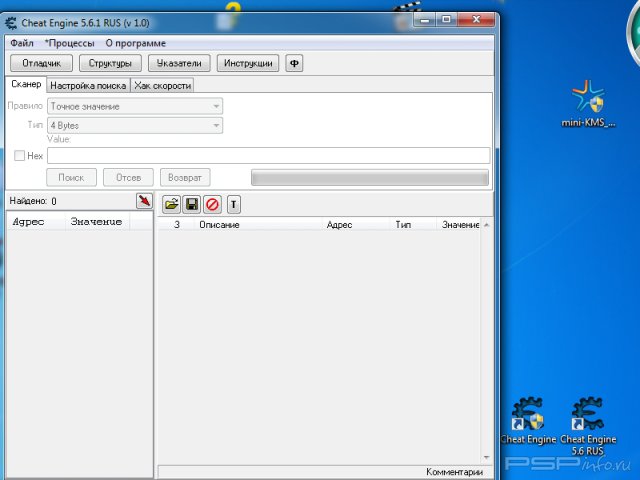
Task: Open the Файл menu
Action: click(x=21, y=43)
